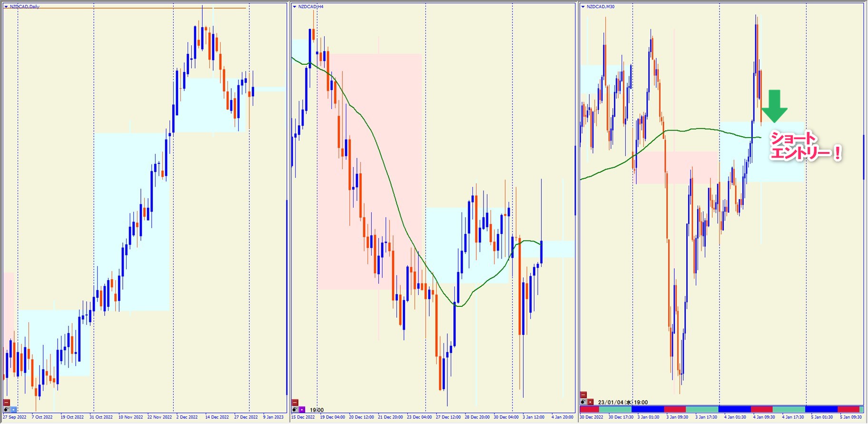This screenshot has width=868, height=424.
Task: Click the red minus button on Daily chart
Action: point(7,403)
